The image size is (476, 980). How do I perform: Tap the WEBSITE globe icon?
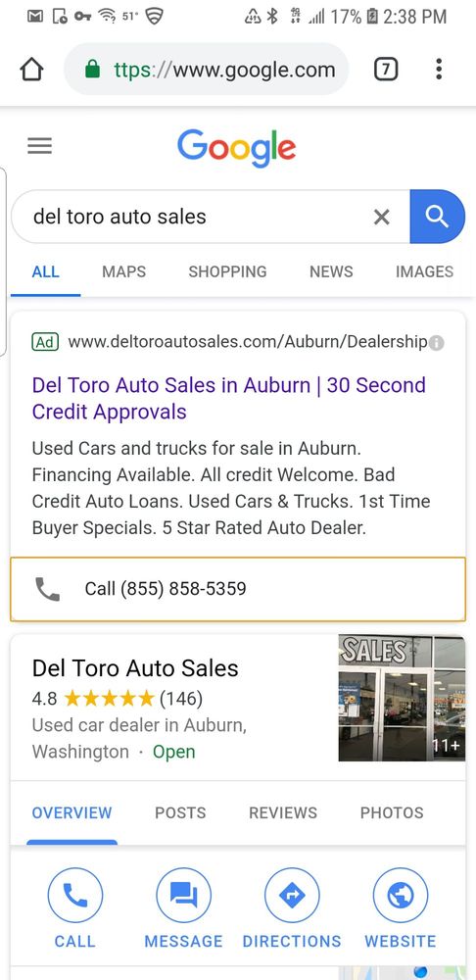tap(401, 896)
